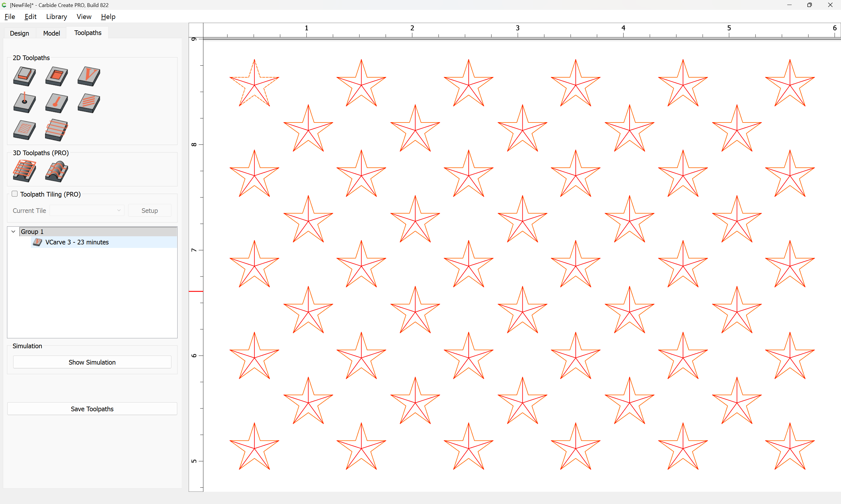Select the Face toolpath icon
Image resolution: width=841 pixels, height=504 pixels.
pos(56,129)
